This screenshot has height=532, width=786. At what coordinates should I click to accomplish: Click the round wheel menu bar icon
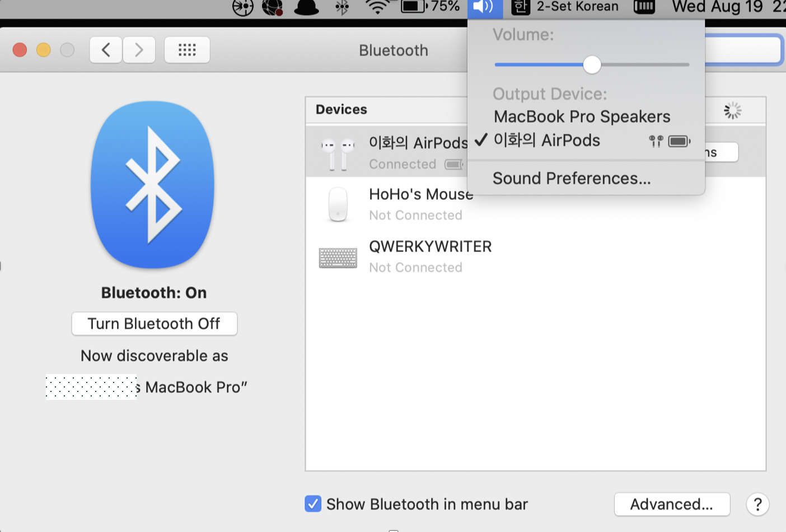(242, 7)
